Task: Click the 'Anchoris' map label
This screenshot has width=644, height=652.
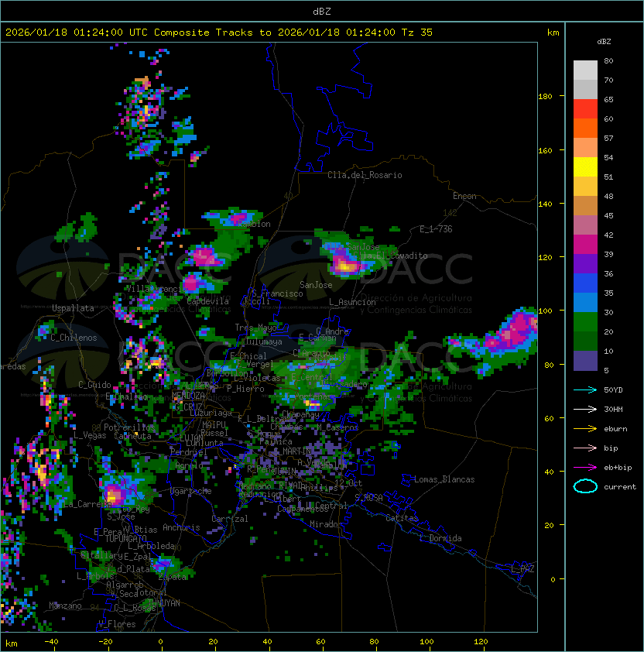Action: coord(181,527)
